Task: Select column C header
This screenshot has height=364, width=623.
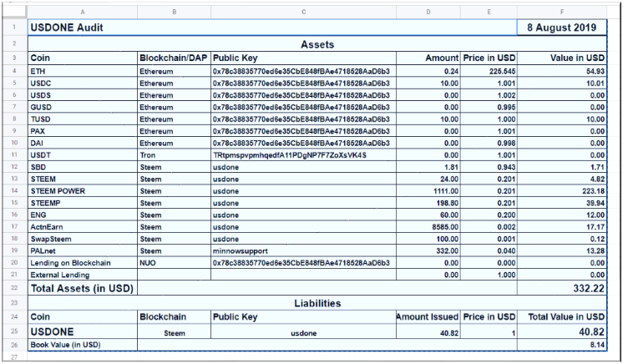Action: click(x=303, y=12)
